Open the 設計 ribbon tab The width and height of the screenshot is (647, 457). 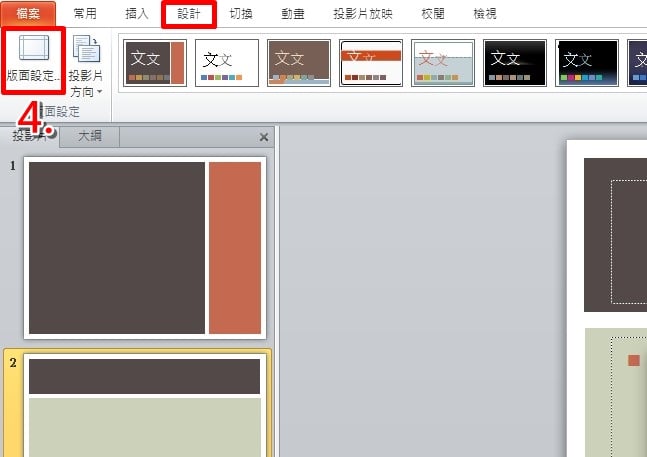(x=189, y=14)
